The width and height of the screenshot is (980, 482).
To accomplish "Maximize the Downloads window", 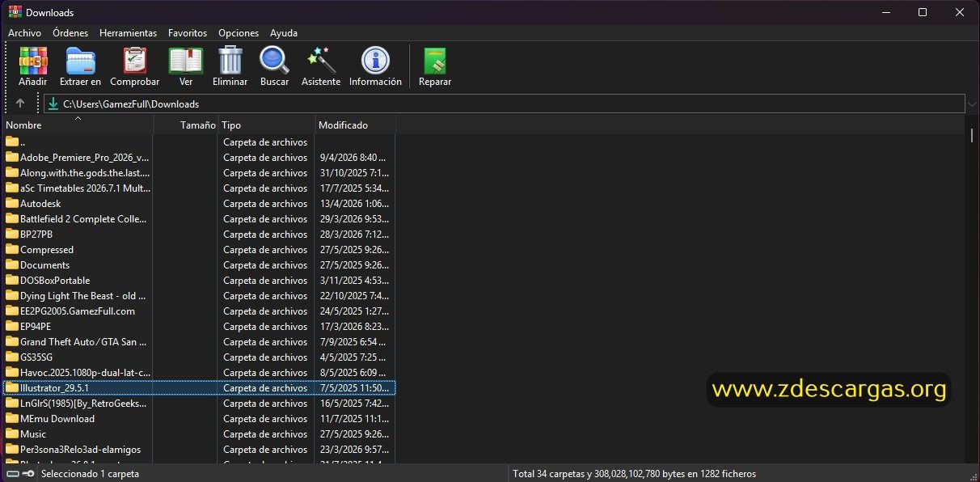I will pyautogui.click(x=923, y=12).
